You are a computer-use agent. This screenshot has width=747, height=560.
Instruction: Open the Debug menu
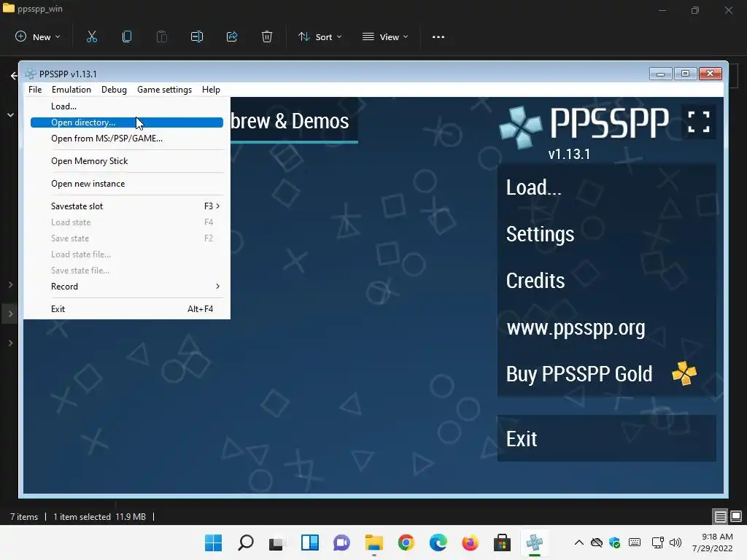click(x=114, y=90)
